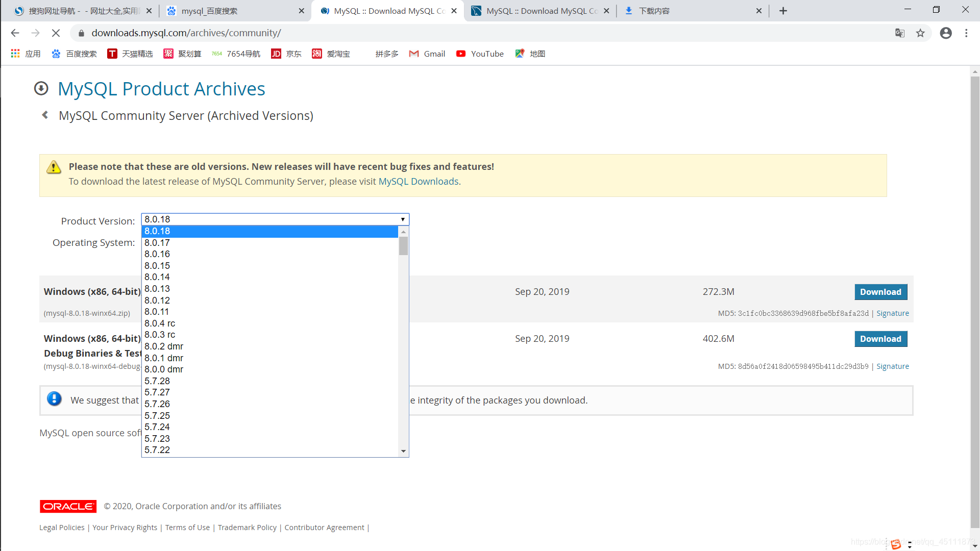Bookmark this page with the star icon
Viewport: 980px width, 551px height.
pos(920,33)
